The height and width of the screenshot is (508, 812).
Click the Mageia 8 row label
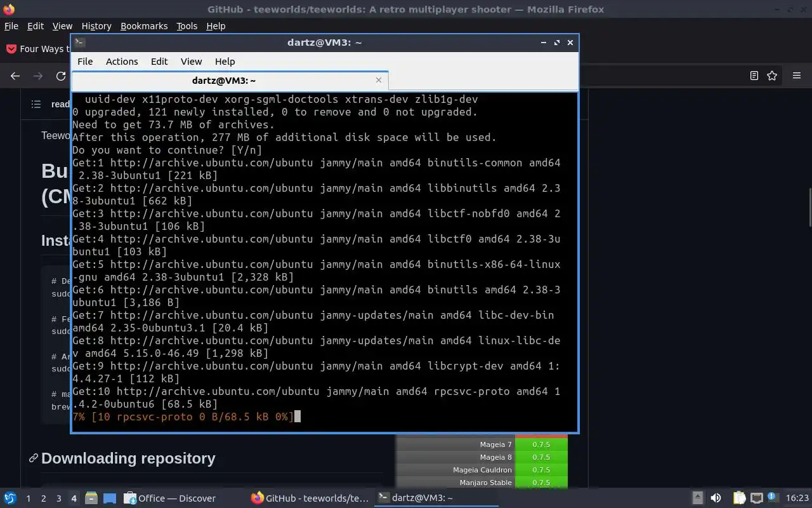click(x=495, y=457)
